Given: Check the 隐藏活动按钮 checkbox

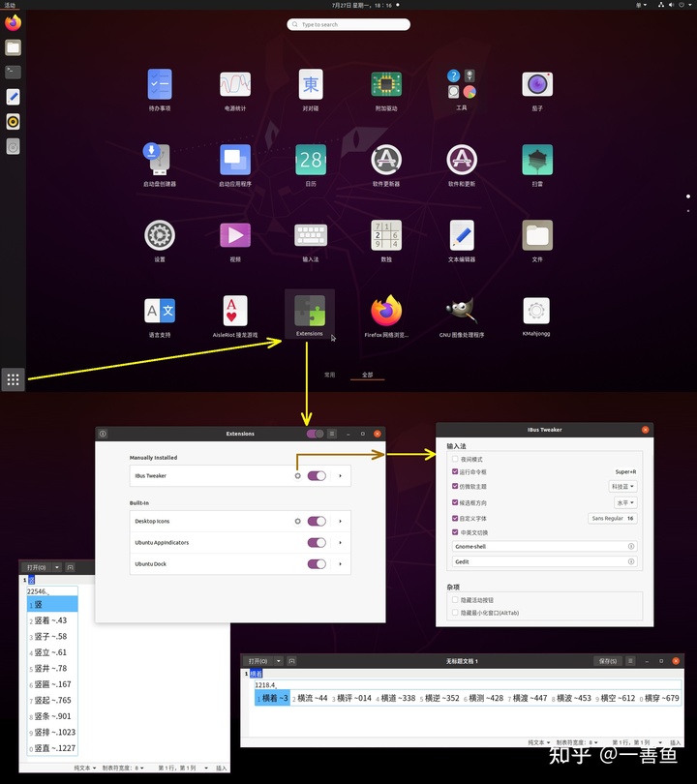Looking at the screenshot, I should tap(455, 599).
